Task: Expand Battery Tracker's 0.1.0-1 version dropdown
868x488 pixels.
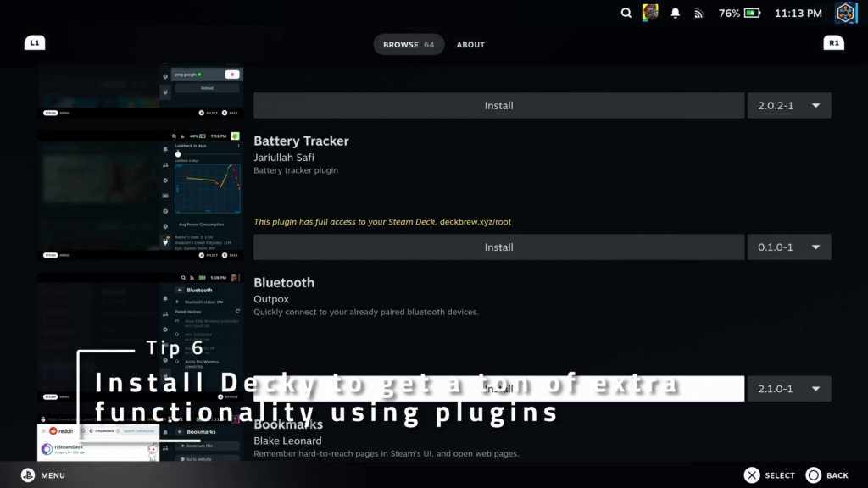Action: coord(788,247)
